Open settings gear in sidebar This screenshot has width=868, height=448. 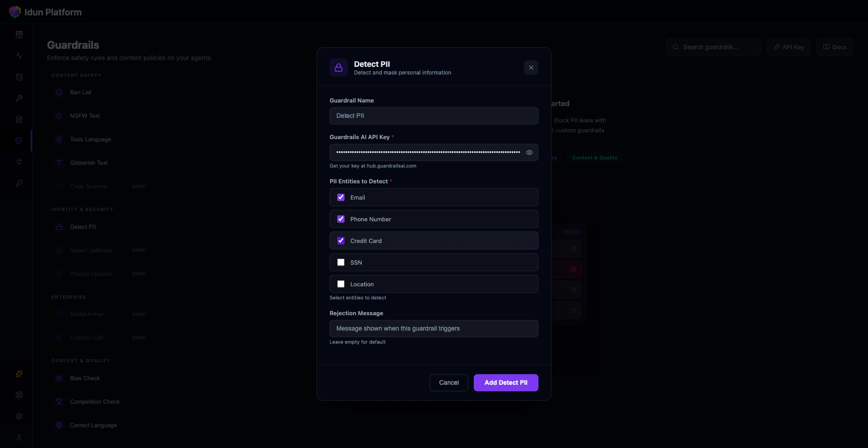[x=19, y=416]
